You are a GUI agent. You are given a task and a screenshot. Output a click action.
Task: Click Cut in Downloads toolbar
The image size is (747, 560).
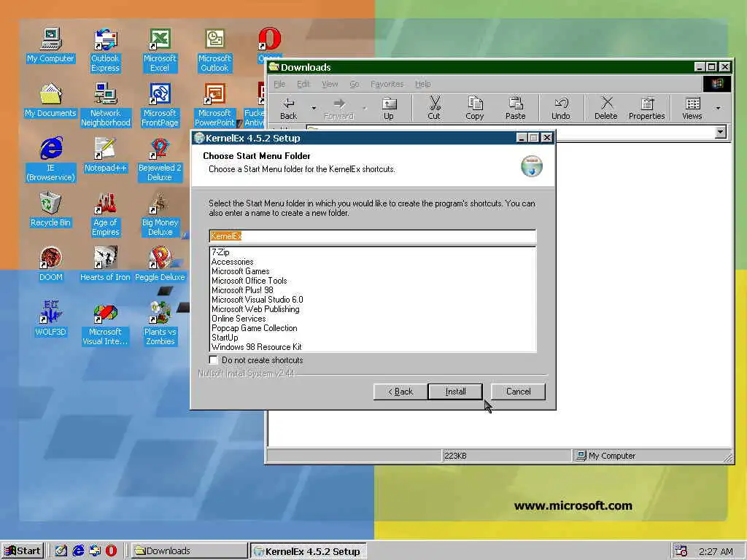pyautogui.click(x=434, y=109)
